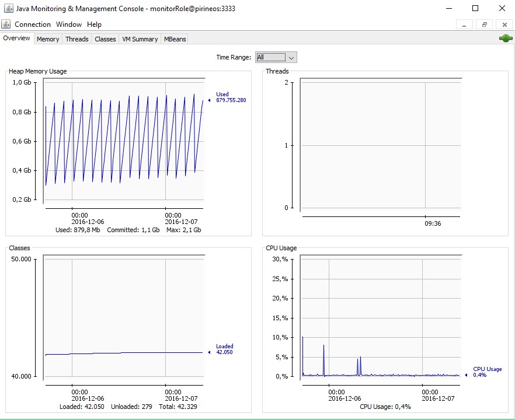The width and height of the screenshot is (515, 420).
Task: Restore the internal connection window
Action: [485, 24]
